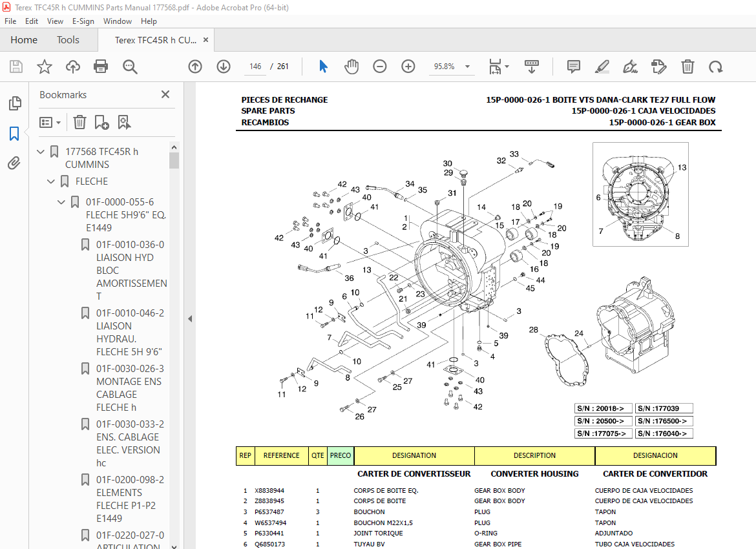Click the scrolling mode keyboard icon

tap(531, 67)
